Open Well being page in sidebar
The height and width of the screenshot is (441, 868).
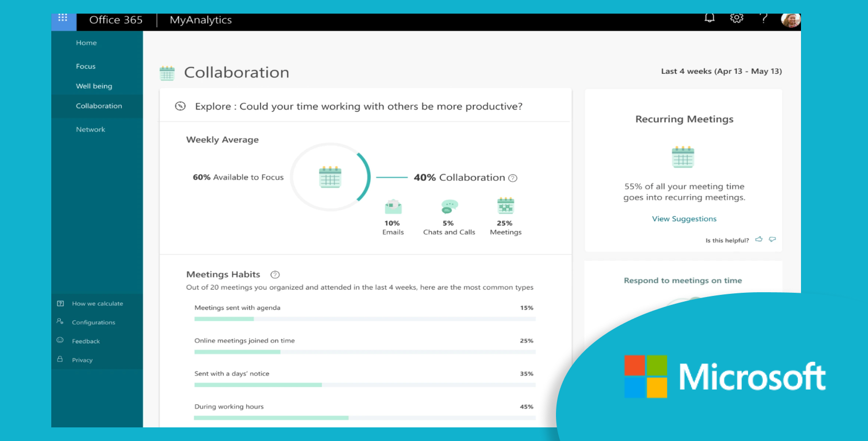(94, 86)
